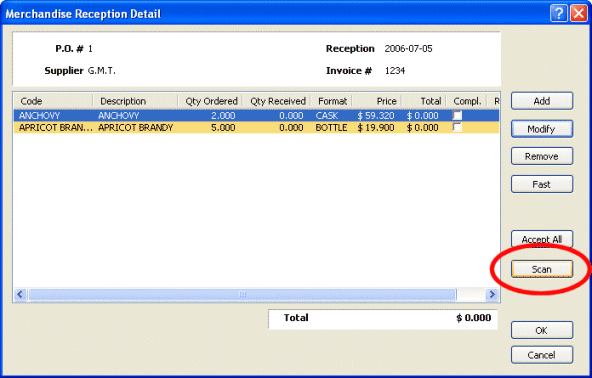The image size is (592, 378).
Task: Accept All received items
Action: (542, 239)
